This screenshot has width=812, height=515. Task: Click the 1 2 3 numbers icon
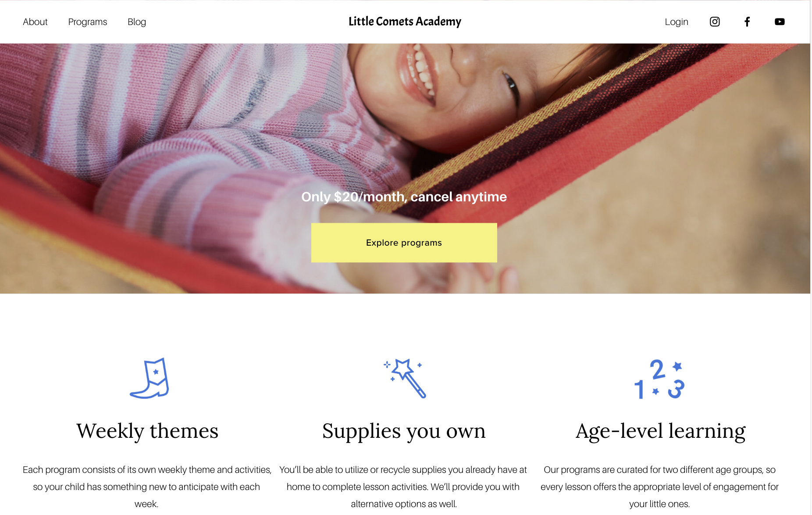(x=659, y=379)
